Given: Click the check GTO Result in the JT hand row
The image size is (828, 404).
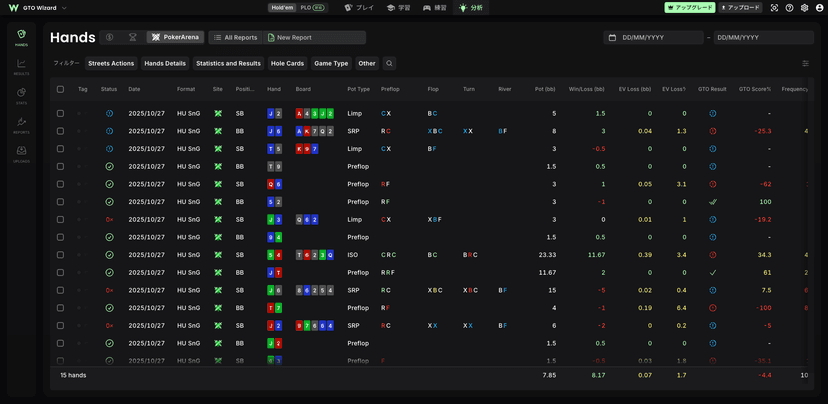Looking at the screenshot, I should [712, 273].
